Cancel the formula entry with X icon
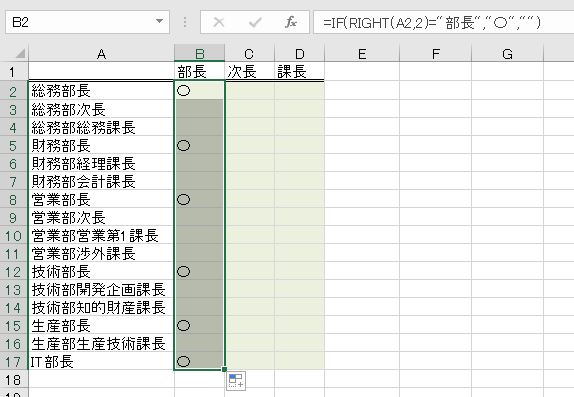Image resolution: width=574 pixels, height=397 pixels. pos(219,22)
